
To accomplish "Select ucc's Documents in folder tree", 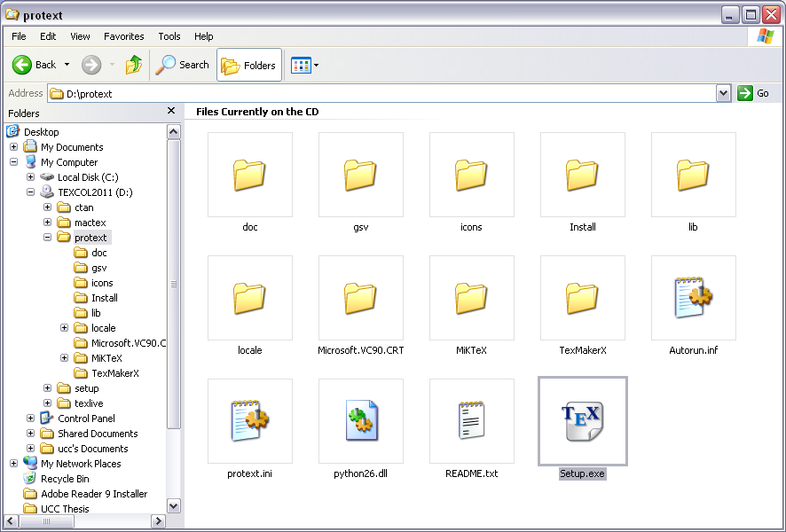I will coord(84,449).
